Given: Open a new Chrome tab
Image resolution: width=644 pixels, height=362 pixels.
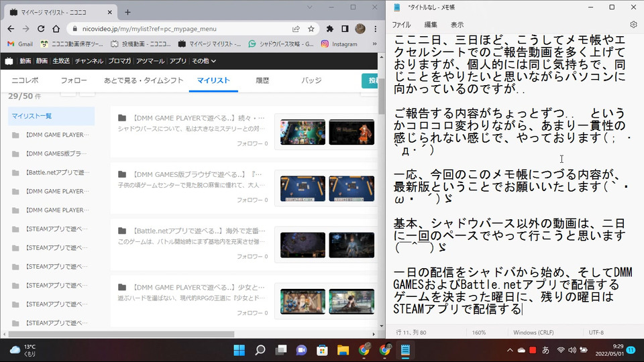Looking at the screenshot, I should pos(127,12).
